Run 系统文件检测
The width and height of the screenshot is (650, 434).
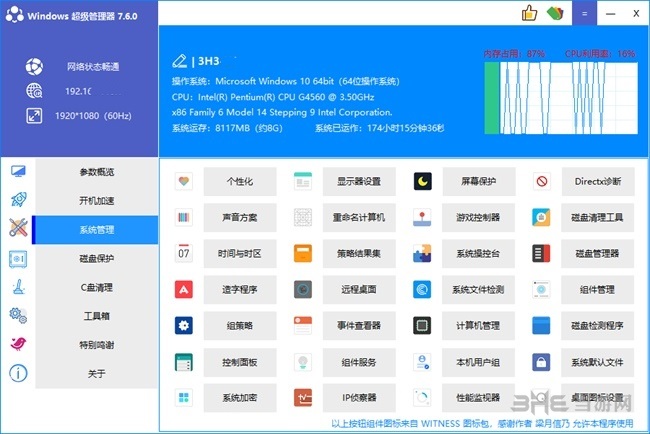[x=478, y=289]
